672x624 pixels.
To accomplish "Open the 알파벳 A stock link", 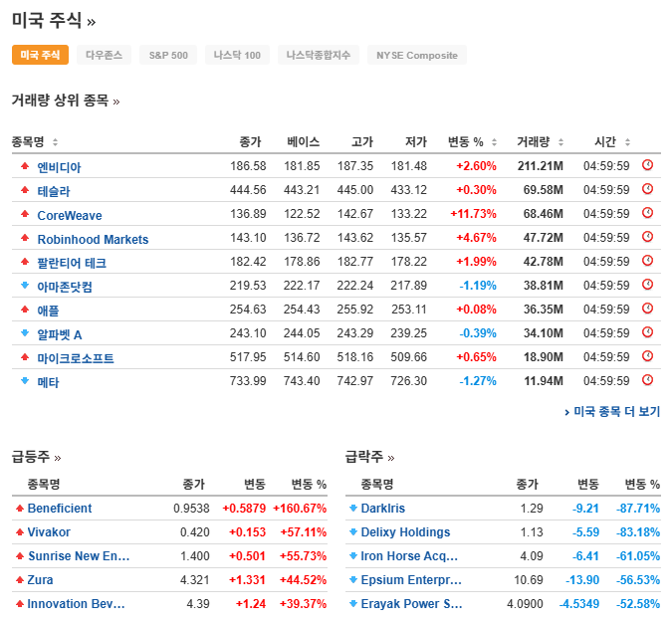I will [60, 334].
